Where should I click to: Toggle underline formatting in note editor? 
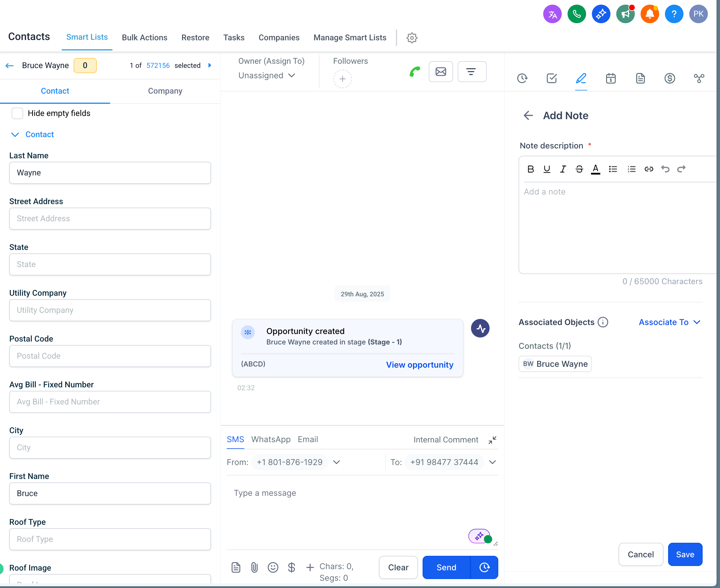click(547, 169)
